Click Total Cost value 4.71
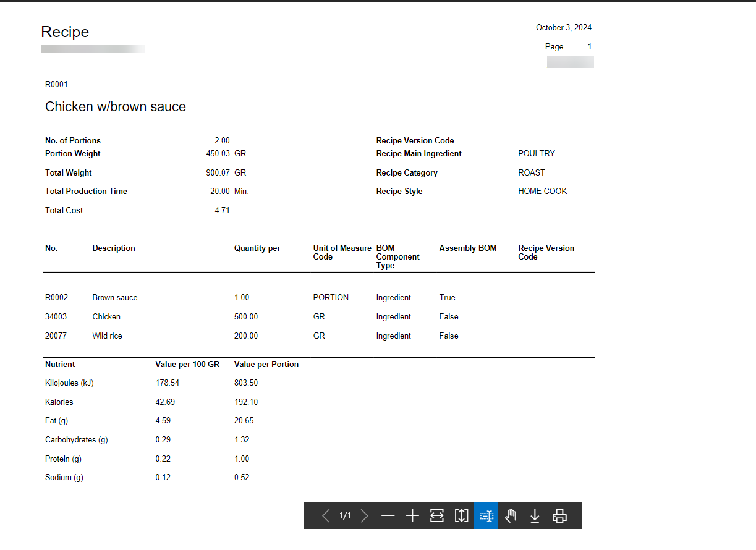Viewport: 756px width, 550px height. click(222, 210)
